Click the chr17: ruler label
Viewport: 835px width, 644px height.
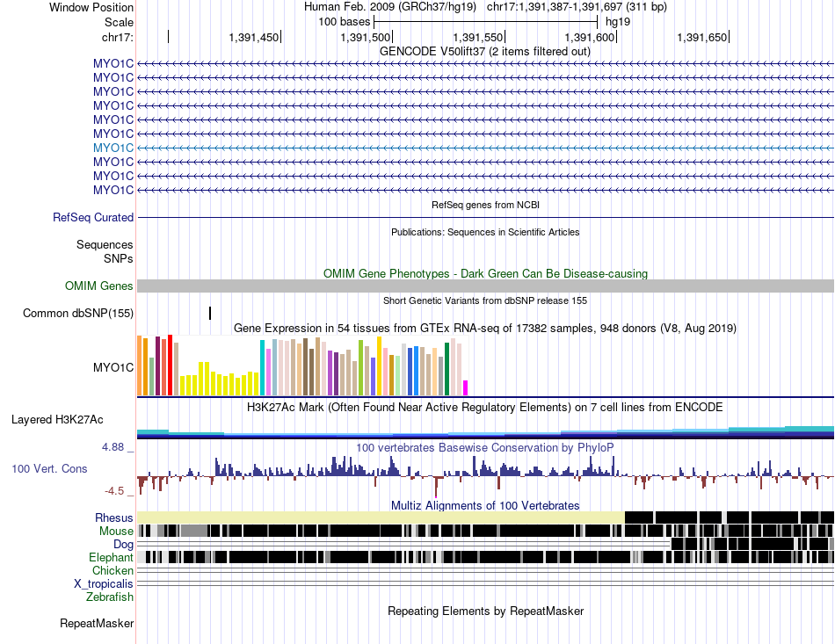(x=117, y=37)
